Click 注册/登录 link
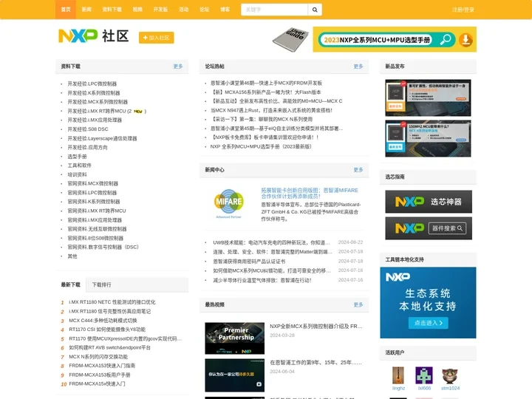 pos(463,10)
